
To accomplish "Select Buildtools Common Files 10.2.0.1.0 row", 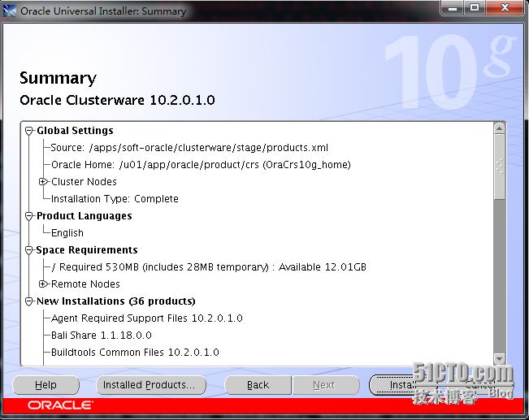I will pyautogui.click(x=135, y=353).
